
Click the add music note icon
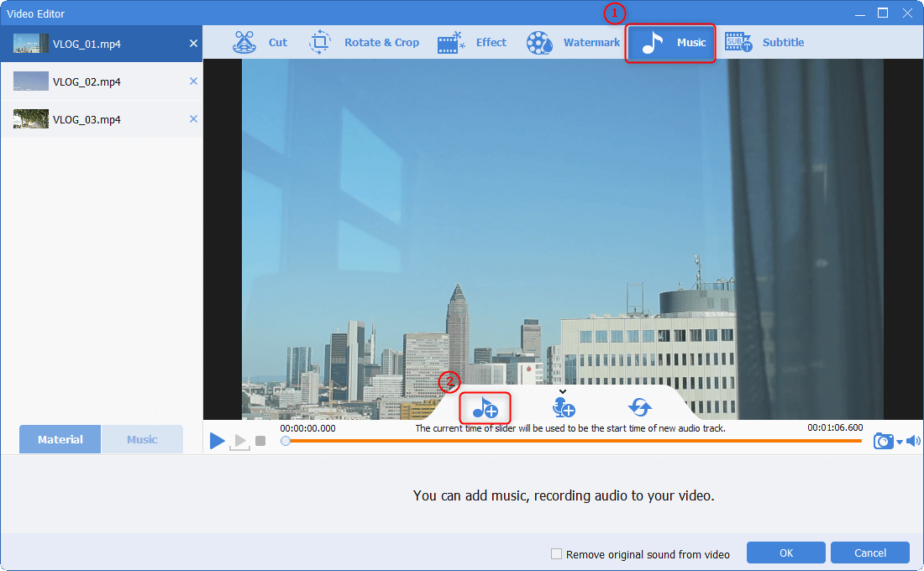pyautogui.click(x=485, y=408)
